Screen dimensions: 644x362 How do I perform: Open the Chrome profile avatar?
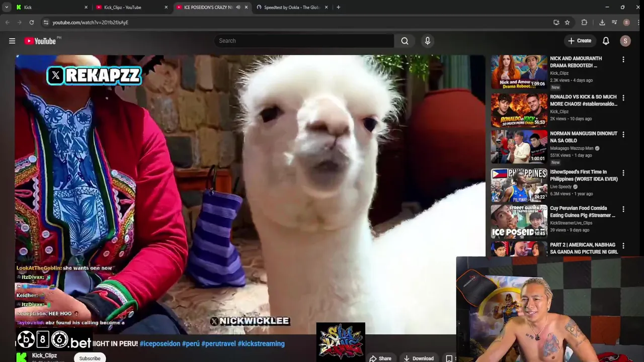click(x=626, y=22)
